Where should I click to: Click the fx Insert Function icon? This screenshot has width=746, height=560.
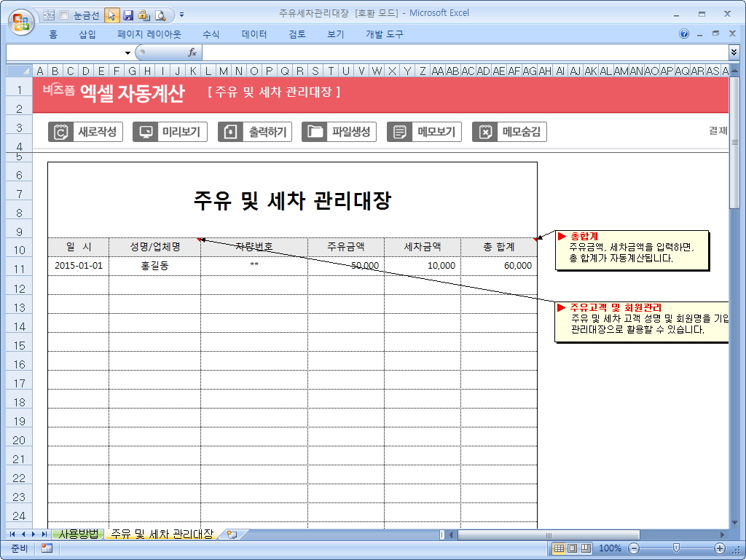(x=192, y=52)
